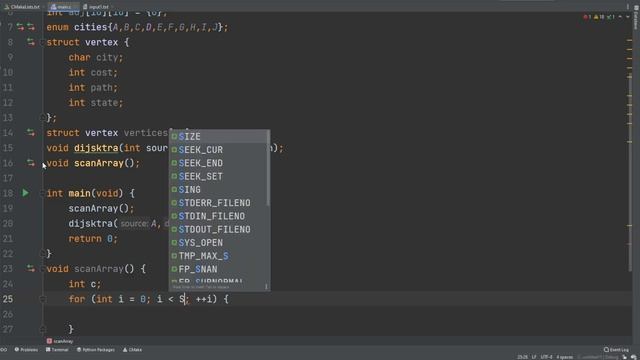The height and width of the screenshot is (360, 640).
Task: Choose FP_SNAN from the completion list
Action: [219, 269]
